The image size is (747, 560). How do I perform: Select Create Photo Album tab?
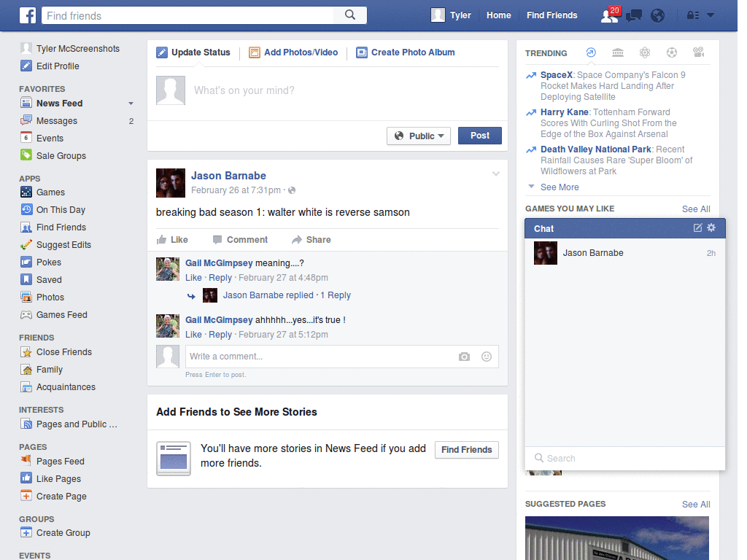(406, 52)
